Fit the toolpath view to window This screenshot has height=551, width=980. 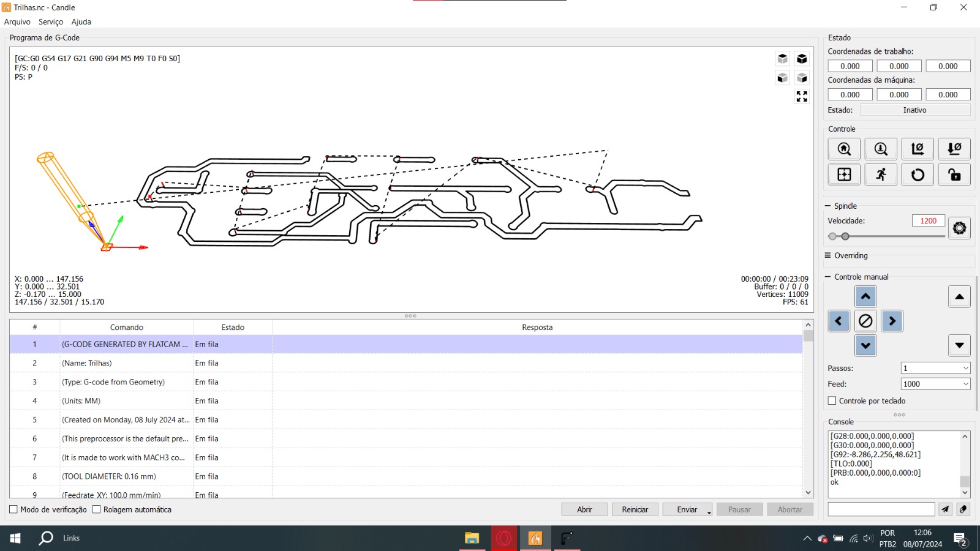pos(802,97)
